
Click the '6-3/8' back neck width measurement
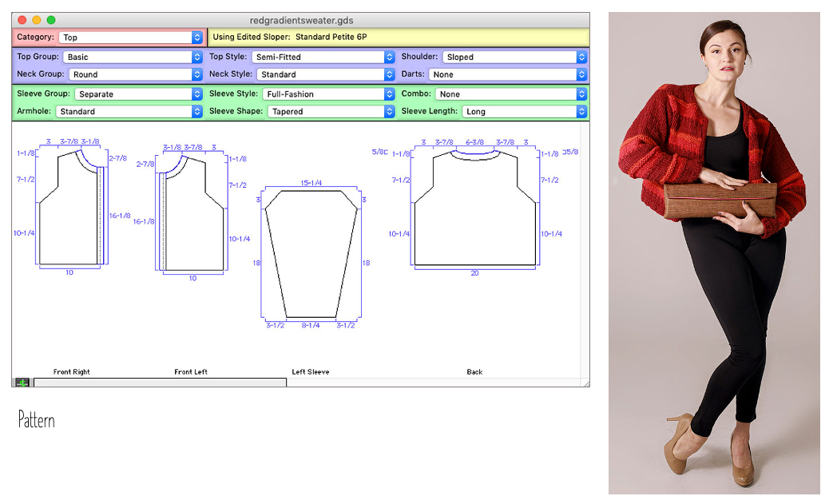475,142
